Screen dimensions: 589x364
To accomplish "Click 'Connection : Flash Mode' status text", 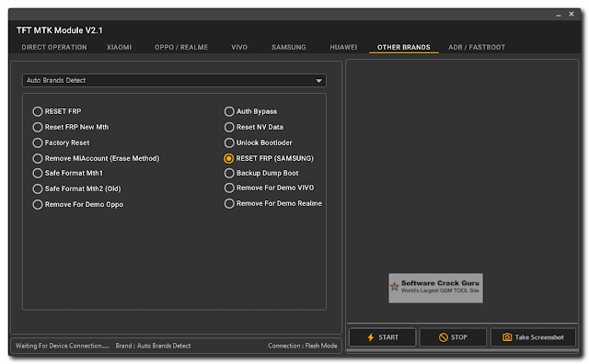I will tap(303, 346).
